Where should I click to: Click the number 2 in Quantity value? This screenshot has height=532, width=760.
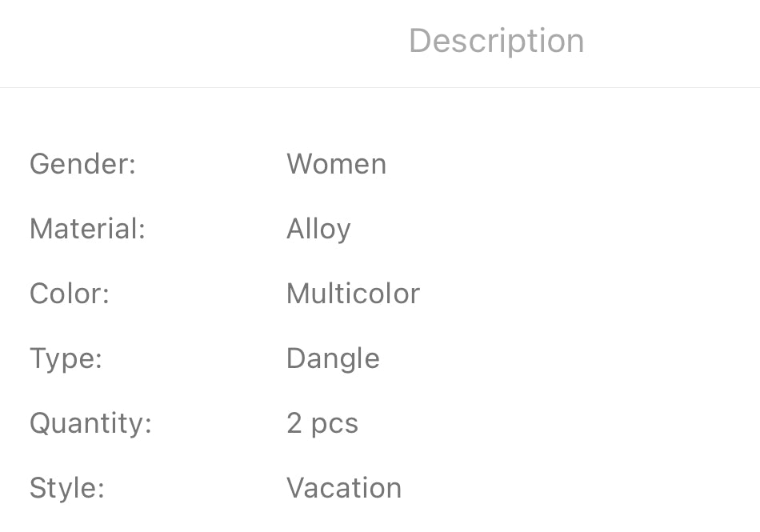(294, 423)
